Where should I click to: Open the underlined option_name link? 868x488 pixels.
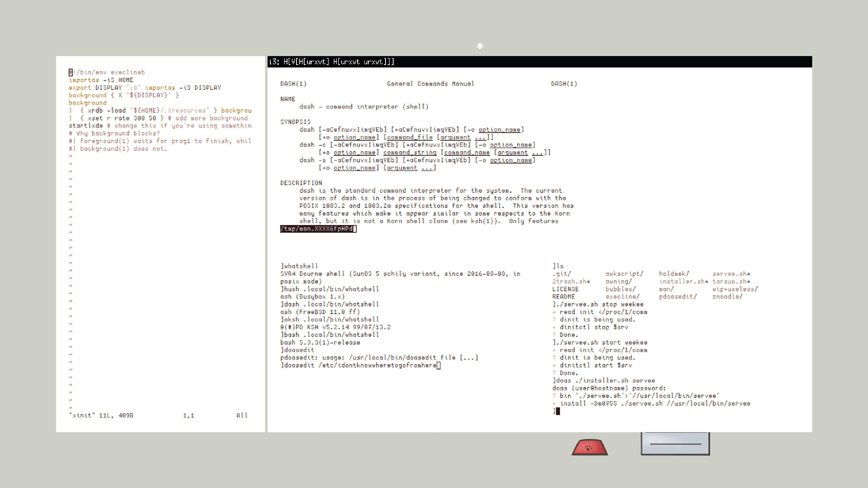[499, 130]
